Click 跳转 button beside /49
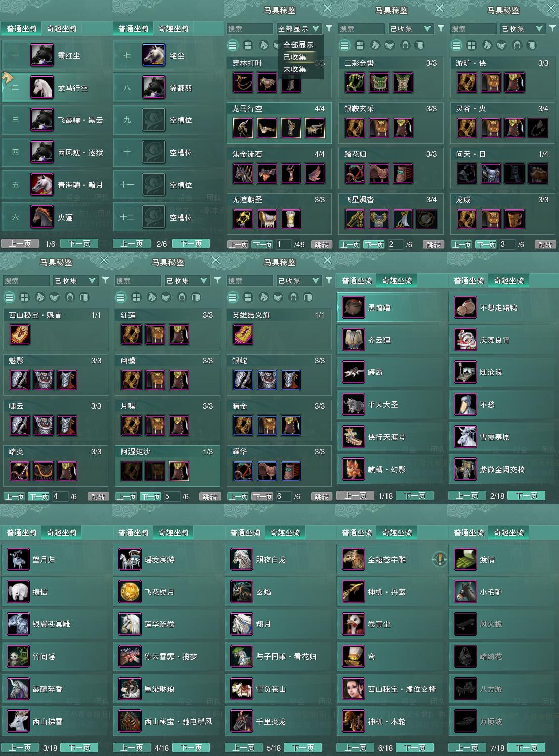Image resolution: width=559 pixels, height=756 pixels. tap(322, 245)
